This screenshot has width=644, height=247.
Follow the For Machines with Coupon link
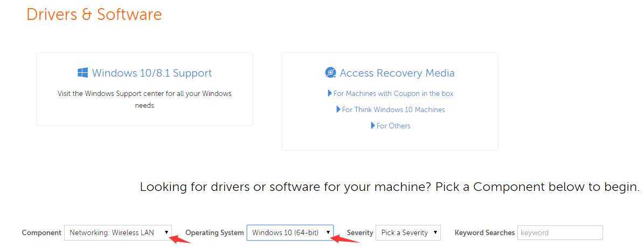coord(393,93)
